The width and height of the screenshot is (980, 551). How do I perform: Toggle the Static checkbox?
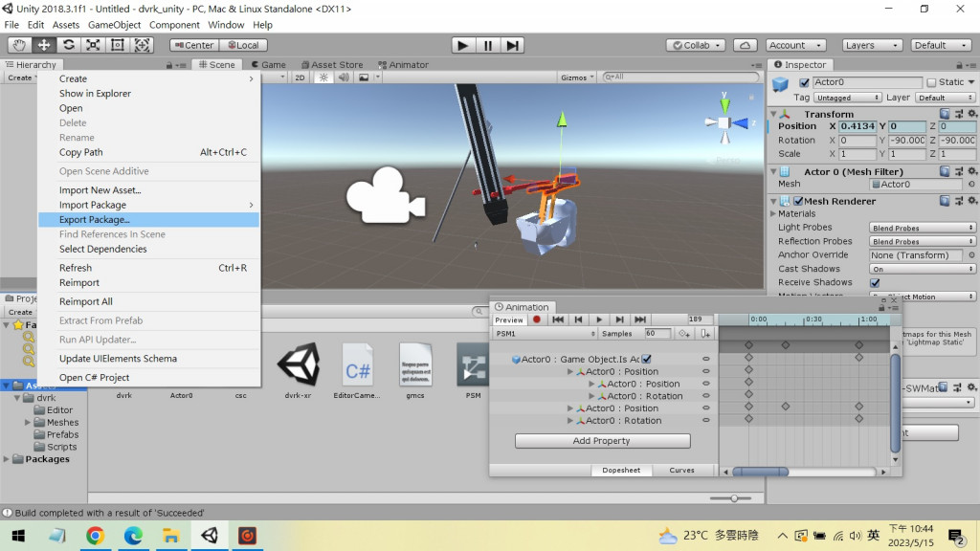[x=931, y=82]
